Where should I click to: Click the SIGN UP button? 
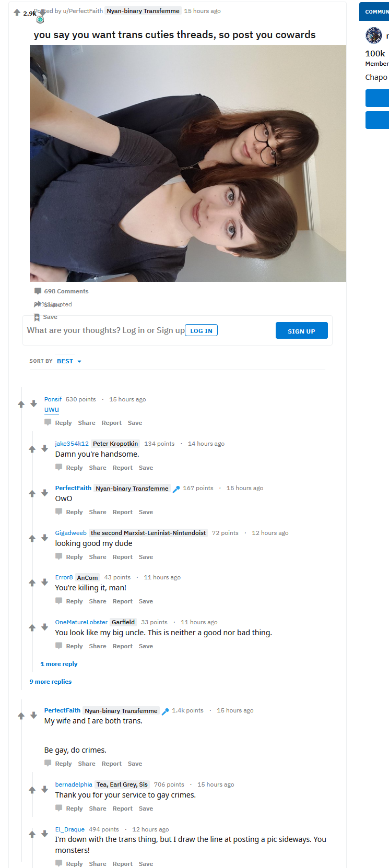(302, 331)
